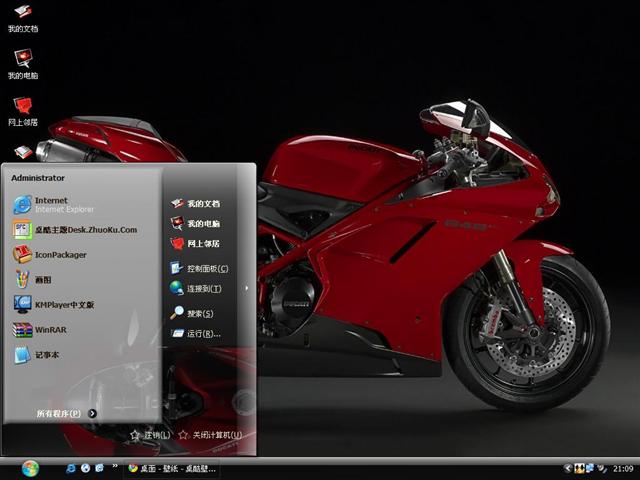This screenshot has height=480, width=640.
Task: Click the 注销(L) log off button
Action: click(x=150, y=435)
